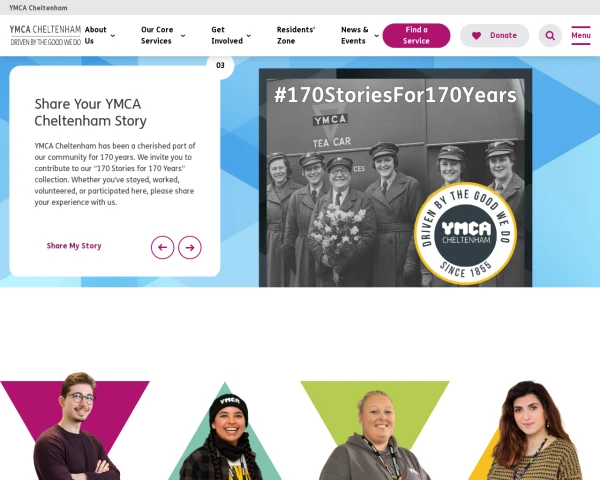
Task: Click the YMCA Cheltenham header logo
Action: tap(45, 36)
